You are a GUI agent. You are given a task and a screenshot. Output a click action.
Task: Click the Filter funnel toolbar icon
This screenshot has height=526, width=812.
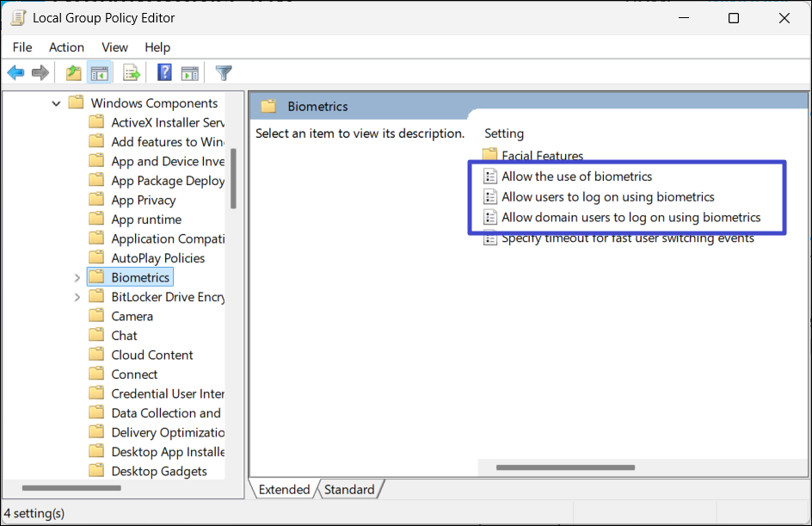(224, 73)
